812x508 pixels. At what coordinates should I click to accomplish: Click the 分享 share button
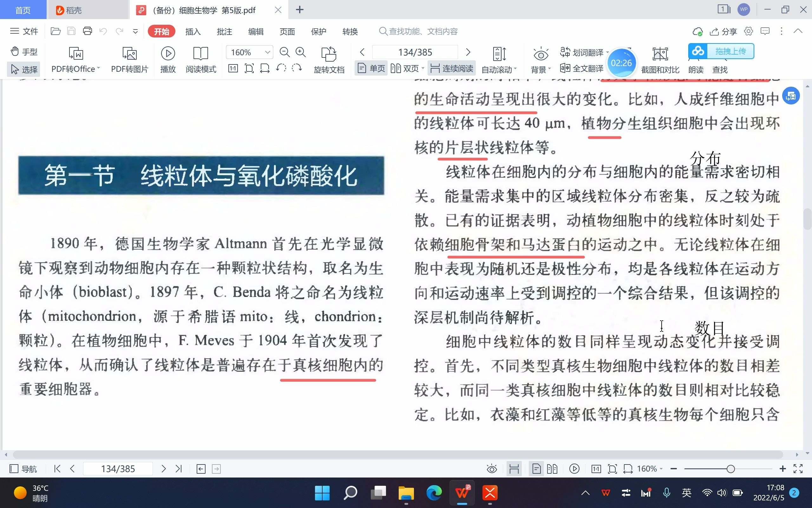723,31
